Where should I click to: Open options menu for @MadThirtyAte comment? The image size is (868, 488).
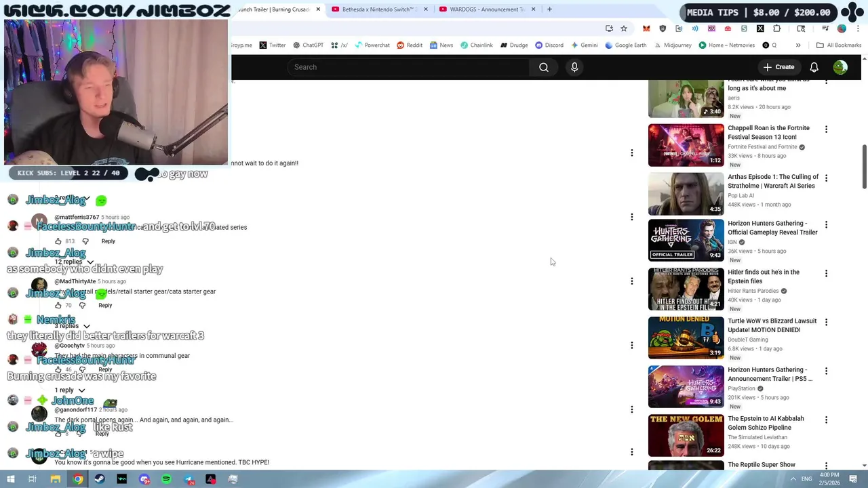(x=631, y=281)
